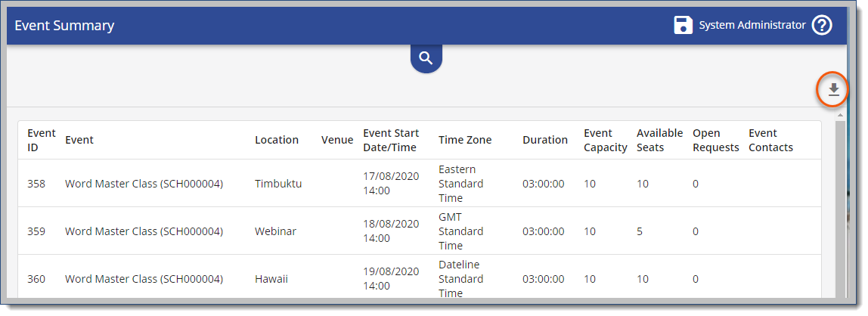868x316 pixels.
Task: Click the System Administrator user label
Action: point(752,26)
